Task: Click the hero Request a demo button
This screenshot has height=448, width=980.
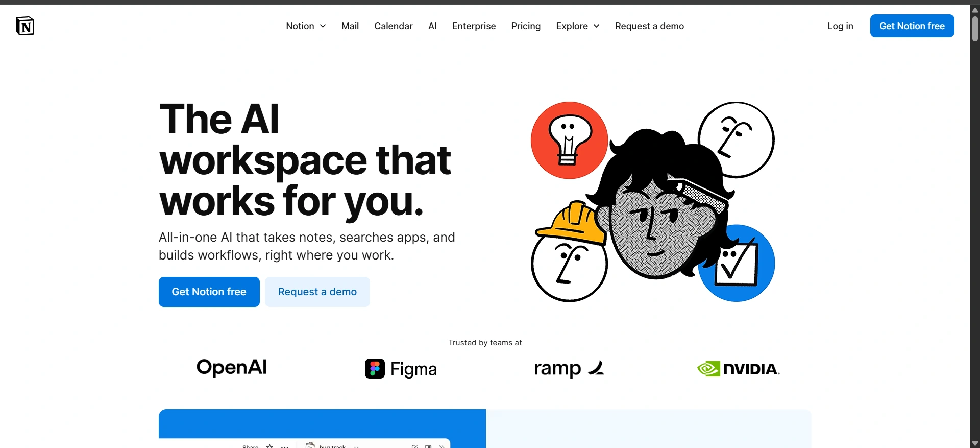Action: click(x=317, y=292)
